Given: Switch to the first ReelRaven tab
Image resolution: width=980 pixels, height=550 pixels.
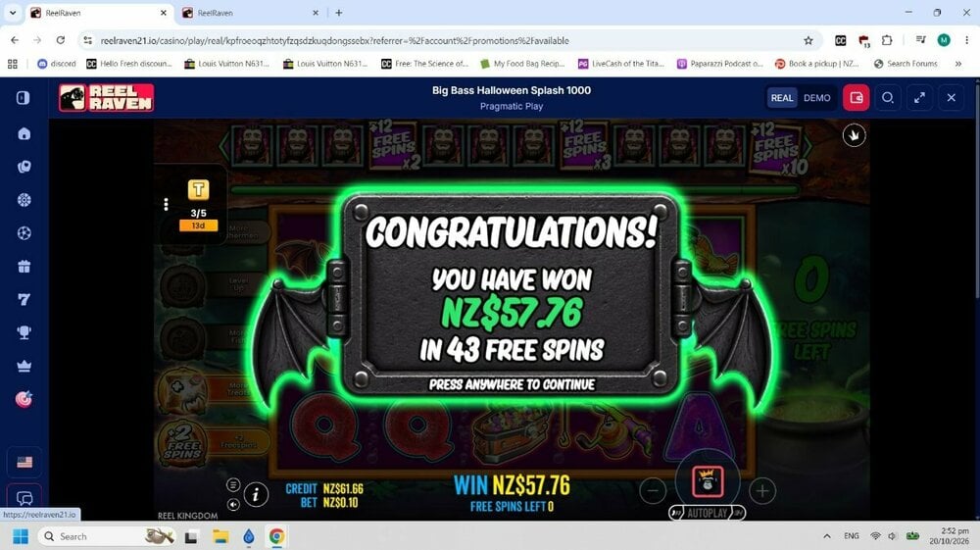Looking at the screenshot, I should (98, 13).
